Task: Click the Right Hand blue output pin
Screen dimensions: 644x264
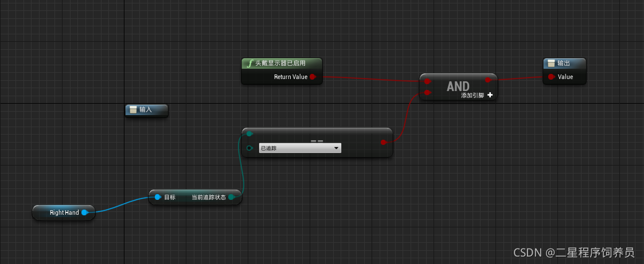Action: pos(84,212)
